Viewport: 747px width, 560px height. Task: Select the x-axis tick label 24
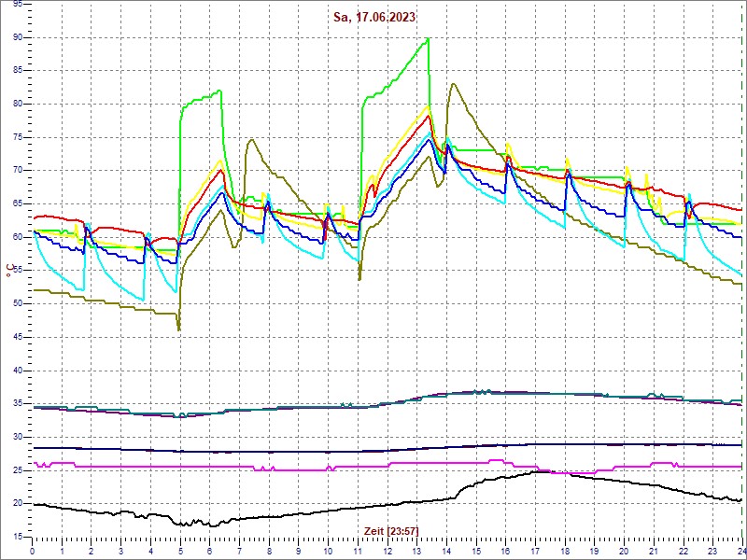click(x=740, y=551)
